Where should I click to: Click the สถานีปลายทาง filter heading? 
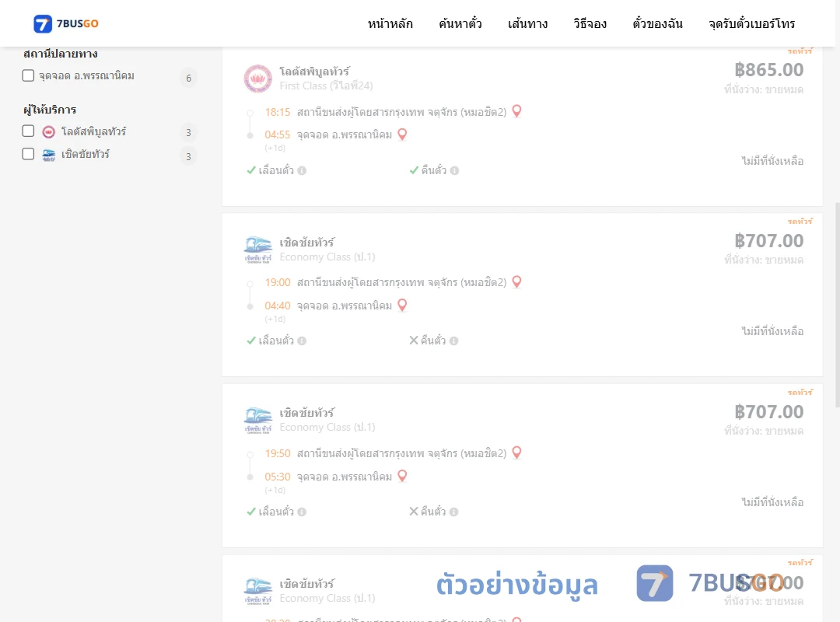pos(61,54)
